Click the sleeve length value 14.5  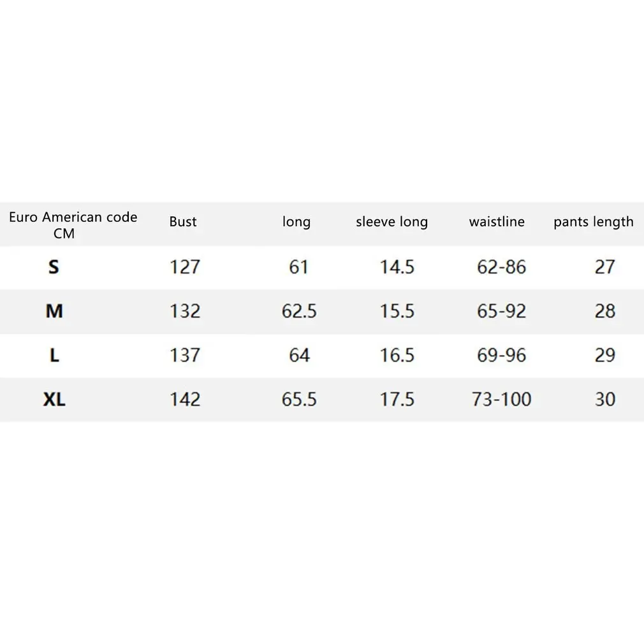(397, 267)
